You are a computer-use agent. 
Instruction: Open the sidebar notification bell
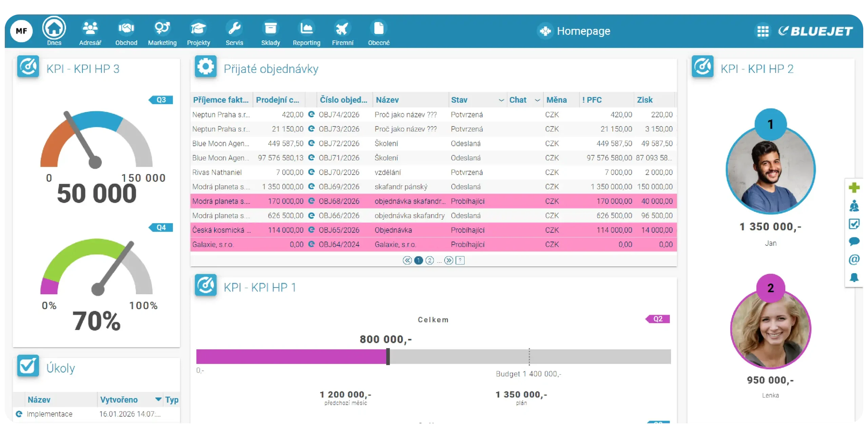click(x=854, y=278)
